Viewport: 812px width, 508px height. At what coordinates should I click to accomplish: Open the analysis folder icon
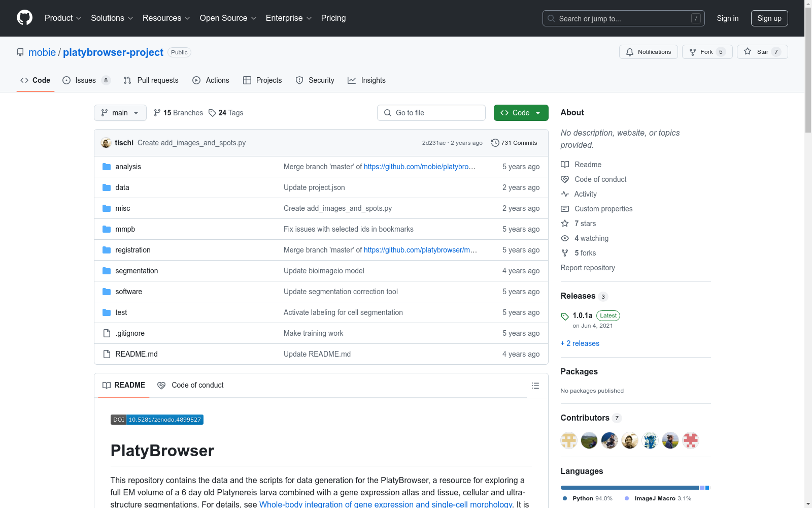tap(107, 167)
